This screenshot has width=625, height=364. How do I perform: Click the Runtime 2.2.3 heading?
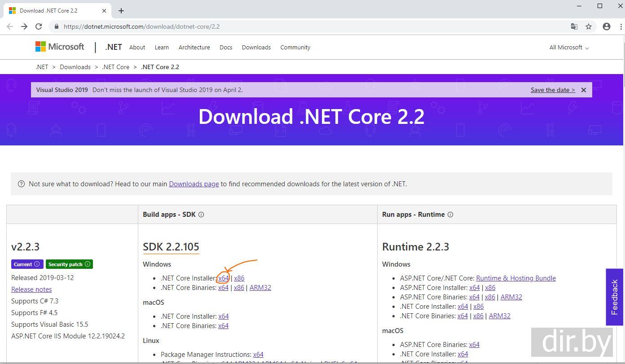416,247
